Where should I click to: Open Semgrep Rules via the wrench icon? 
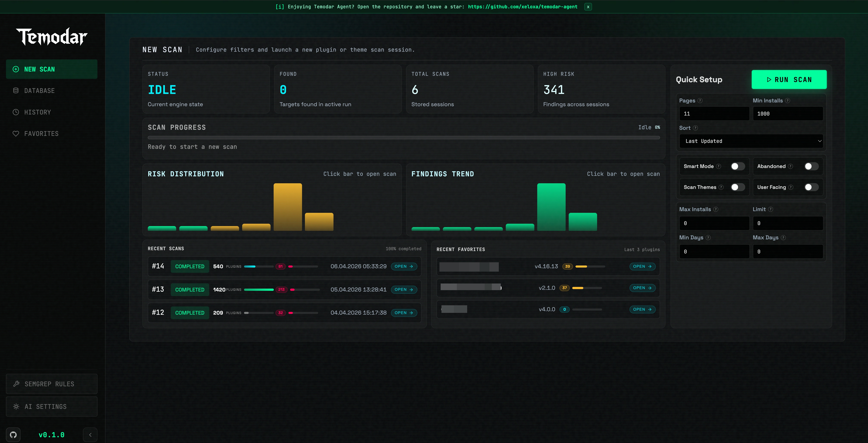(x=16, y=384)
